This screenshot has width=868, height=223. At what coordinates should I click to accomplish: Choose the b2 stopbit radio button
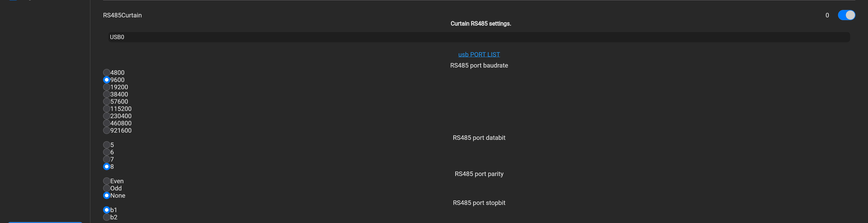pyautogui.click(x=106, y=217)
